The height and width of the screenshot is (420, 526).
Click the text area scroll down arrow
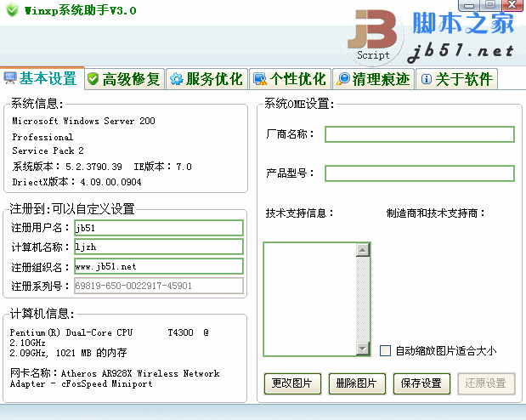tap(363, 349)
